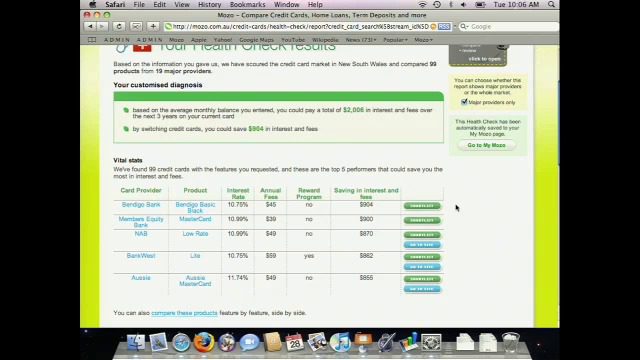The width and height of the screenshot is (640, 360).
Task: Open Finder from the Dock
Action: coord(136,342)
